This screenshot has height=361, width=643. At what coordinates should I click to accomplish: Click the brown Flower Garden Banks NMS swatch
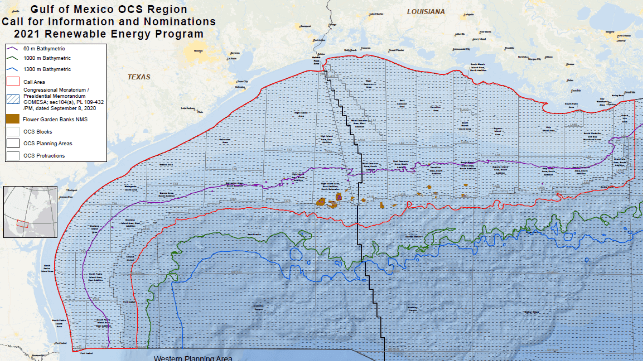click(13, 119)
